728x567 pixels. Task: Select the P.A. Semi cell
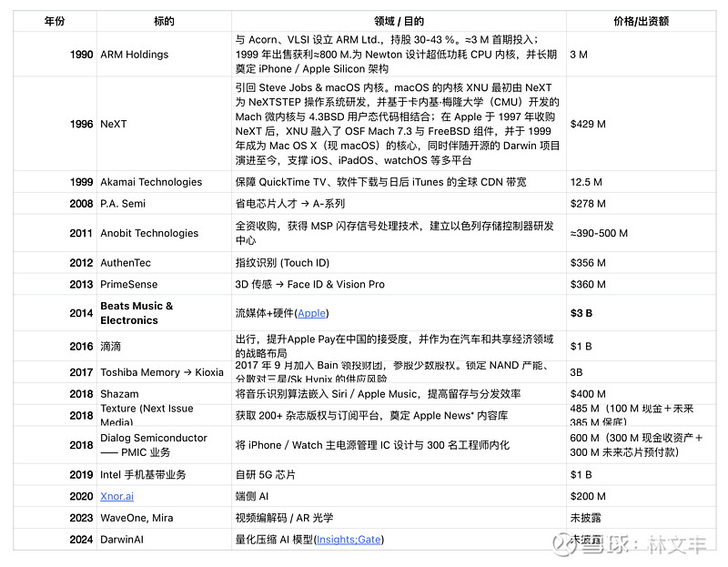point(164,203)
